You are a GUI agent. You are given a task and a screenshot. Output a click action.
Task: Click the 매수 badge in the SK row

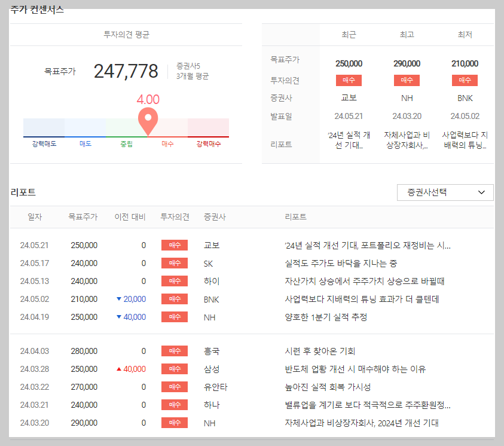click(175, 263)
